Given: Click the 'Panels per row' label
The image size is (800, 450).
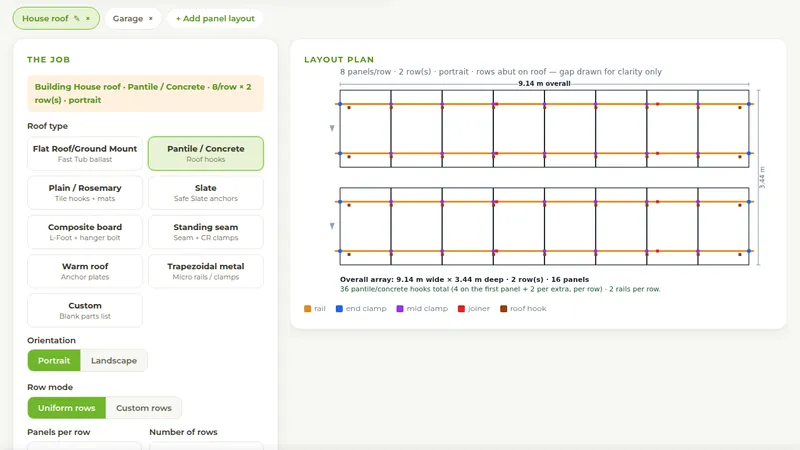Looking at the screenshot, I should (59, 432).
